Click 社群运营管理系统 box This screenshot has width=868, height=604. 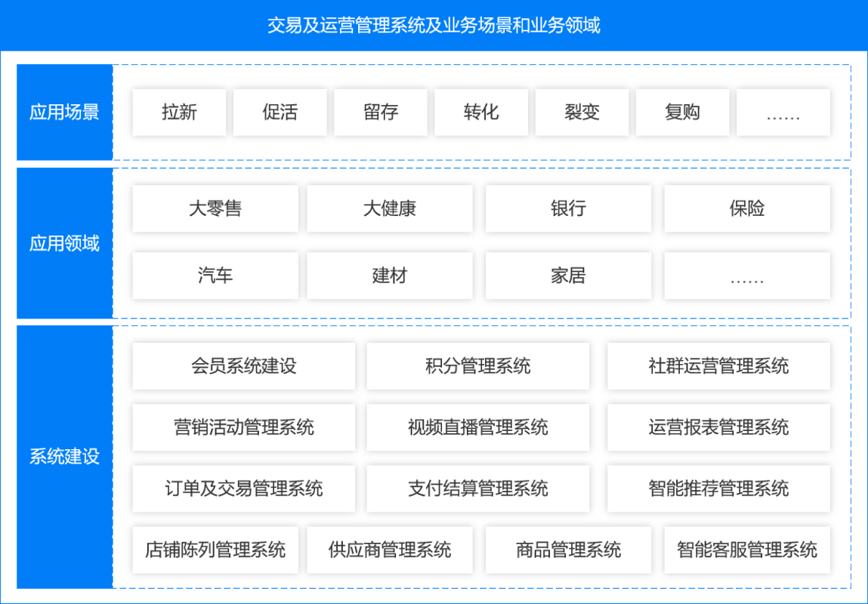pyautogui.click(x=718, y=366)
